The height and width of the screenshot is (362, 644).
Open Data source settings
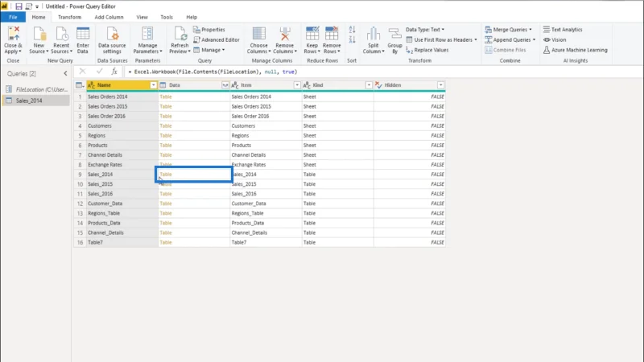[x=112, y=39]
